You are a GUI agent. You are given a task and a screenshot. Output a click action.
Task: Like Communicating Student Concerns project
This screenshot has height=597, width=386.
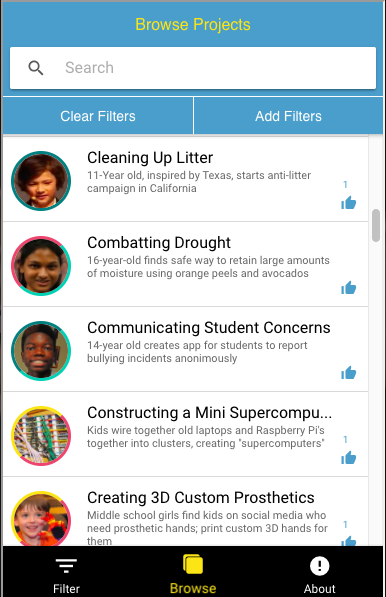tap(348, 372)
